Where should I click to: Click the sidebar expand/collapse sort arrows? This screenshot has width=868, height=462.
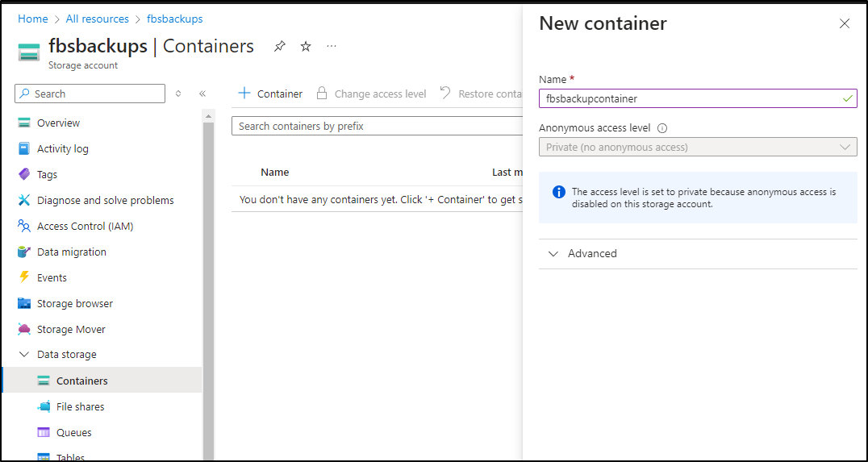click(178, 94)
